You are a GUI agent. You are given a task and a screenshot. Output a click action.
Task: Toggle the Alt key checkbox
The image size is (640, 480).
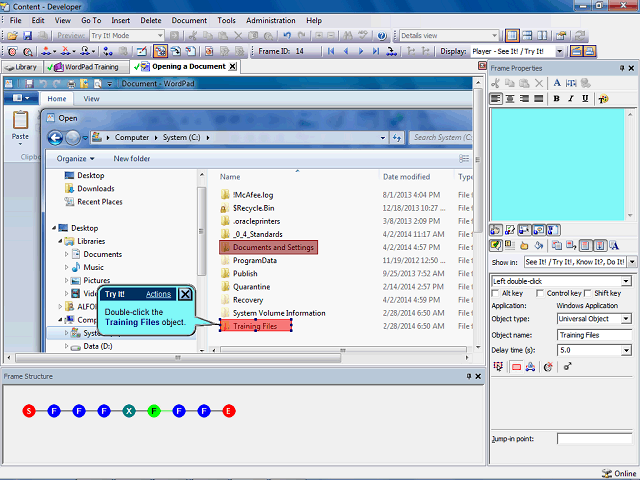pos(496,293)
